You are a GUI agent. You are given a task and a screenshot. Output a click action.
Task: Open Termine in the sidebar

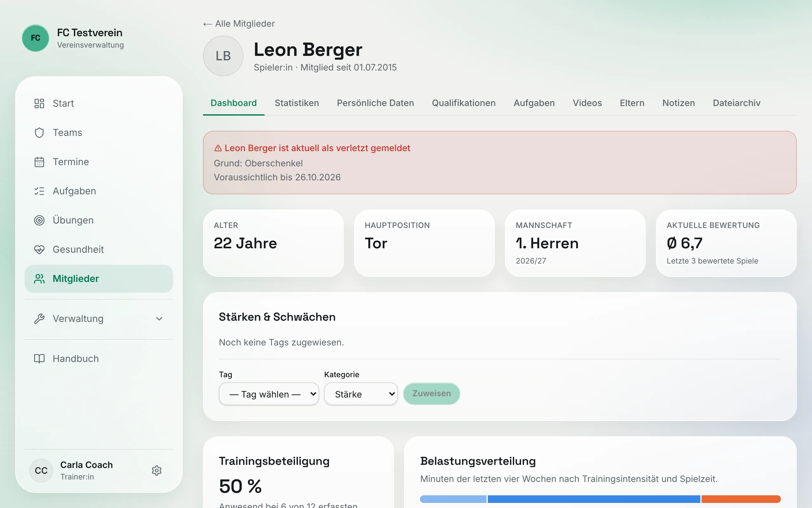(x=99, y=162)
